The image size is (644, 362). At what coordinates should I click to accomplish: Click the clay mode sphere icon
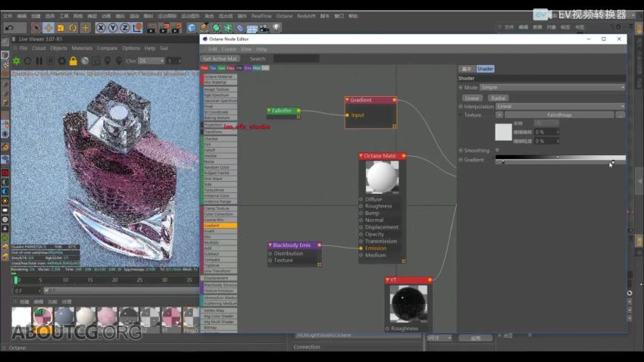click(x=85, y=61)
